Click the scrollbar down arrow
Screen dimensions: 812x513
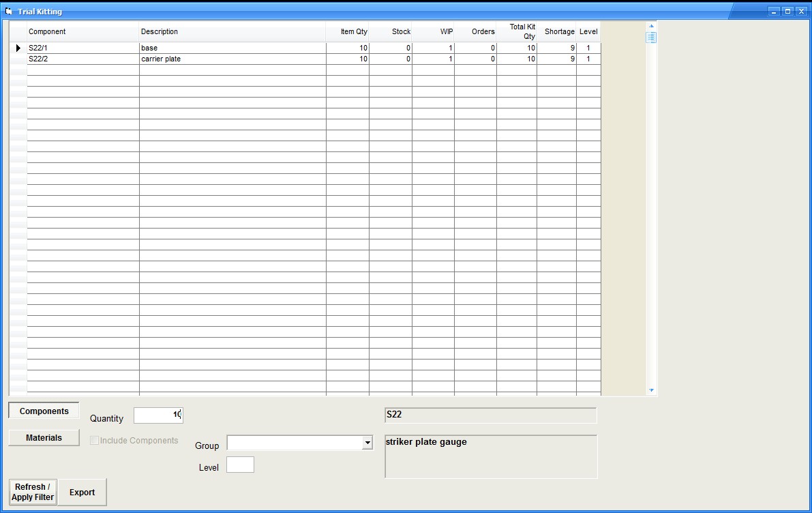[x=651, y=390]
